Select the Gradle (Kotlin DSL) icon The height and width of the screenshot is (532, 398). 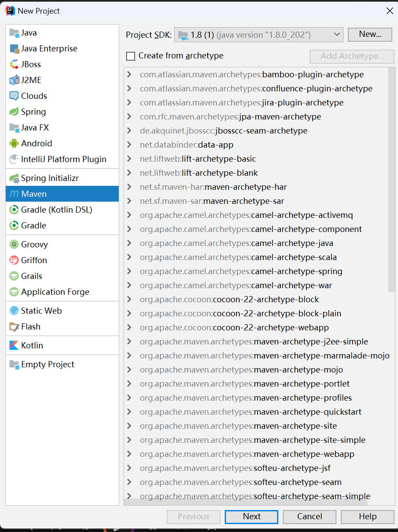[x=14, y=210]
